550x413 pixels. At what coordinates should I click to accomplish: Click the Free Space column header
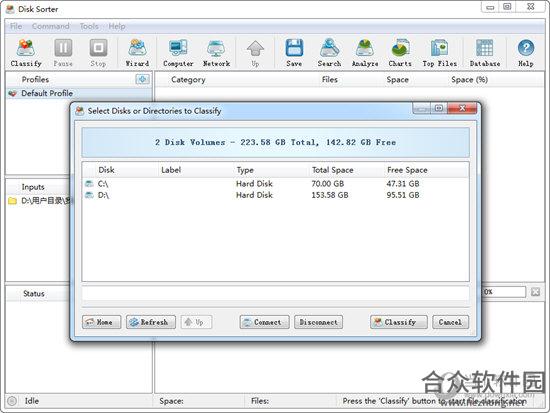coord(407,170)
